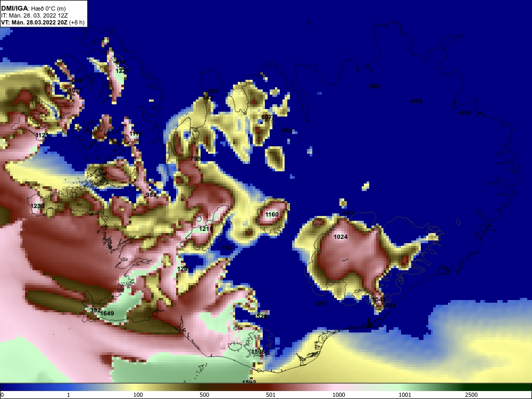Viewport: 532px width, 399px height.
Task: Click the 1218 map value
Action: pos(206,229)
